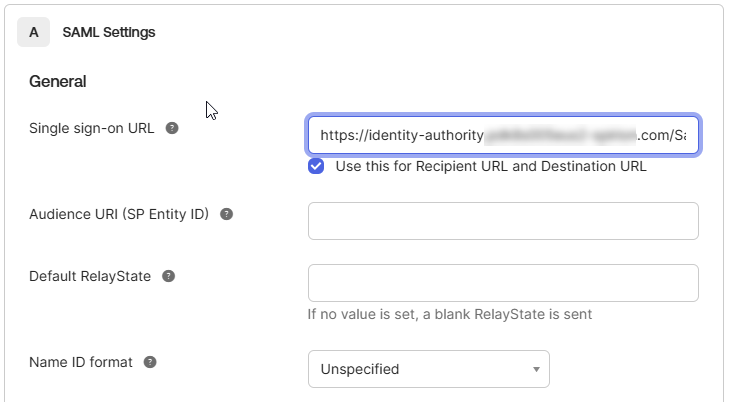729x402 pixels.
Task: Focus the Single sign-on URL input field
Action: 502,135
